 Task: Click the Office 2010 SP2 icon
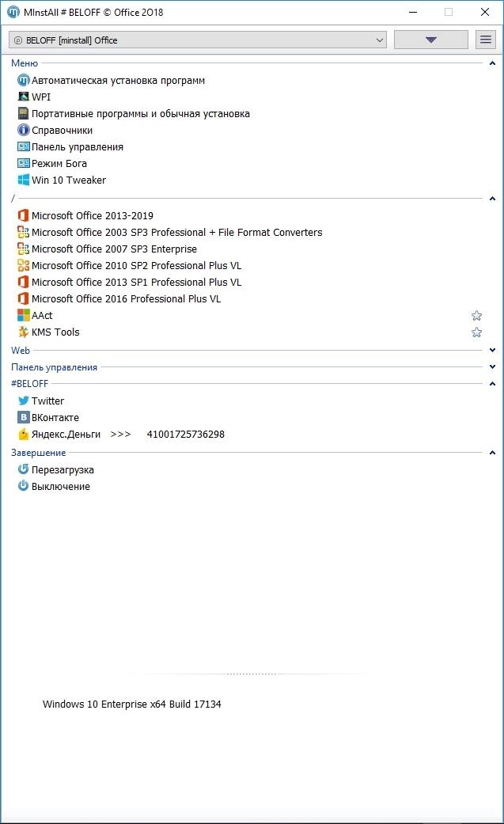pos(23,265)
